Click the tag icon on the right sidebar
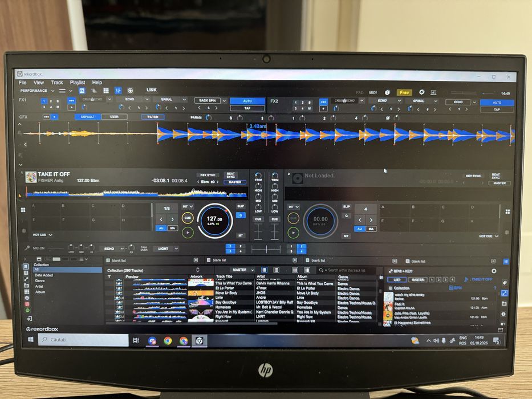 click(x=505, y=283)
